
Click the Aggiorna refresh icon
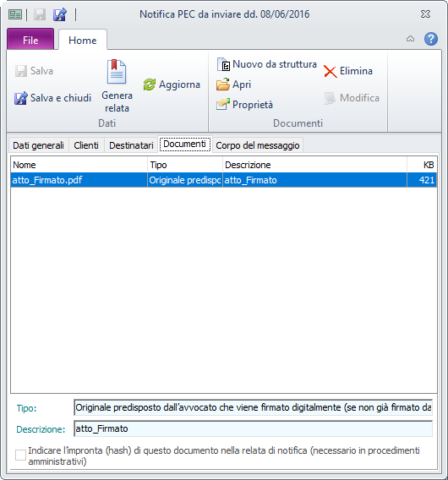[x=150, y=85]
